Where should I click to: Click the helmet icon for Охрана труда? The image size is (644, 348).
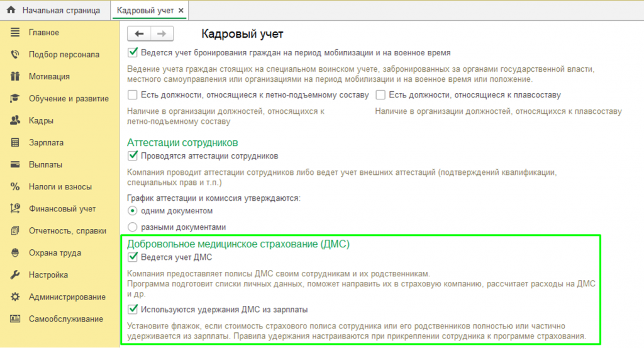coord(15,253)
